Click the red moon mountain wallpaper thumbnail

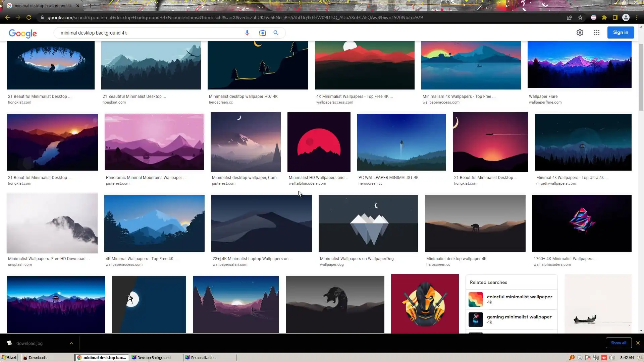pyautogui.click(x=319, y=142)
